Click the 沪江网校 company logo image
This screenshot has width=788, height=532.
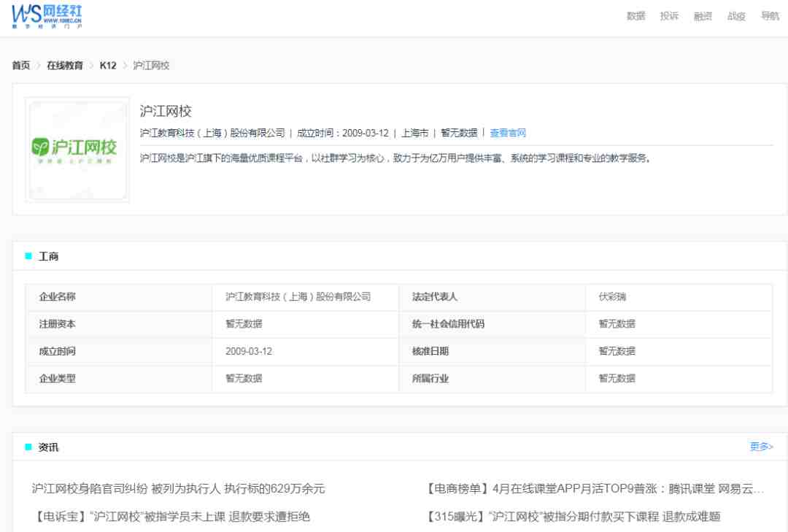(77, 150)
